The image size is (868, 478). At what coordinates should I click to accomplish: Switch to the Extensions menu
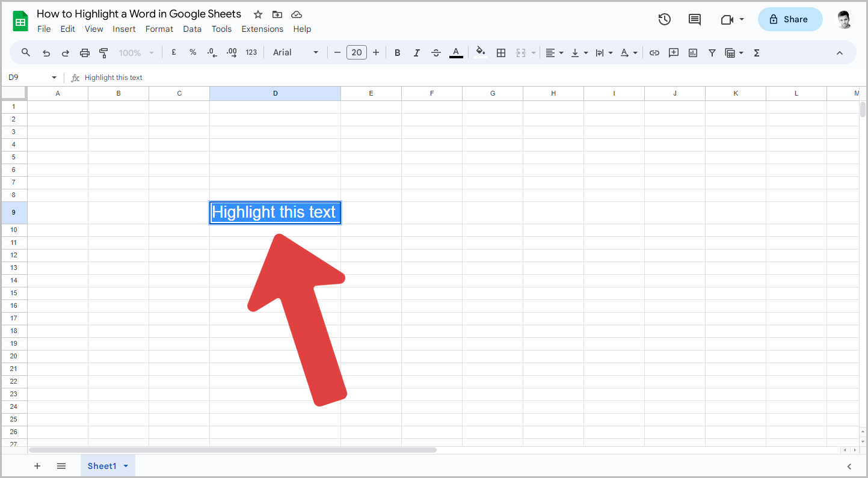pyautogui.click(x=262, y=28)
